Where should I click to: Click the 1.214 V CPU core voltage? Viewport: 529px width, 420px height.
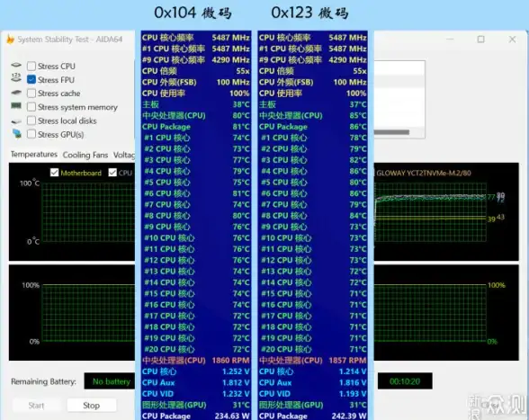tap(353, 371)
